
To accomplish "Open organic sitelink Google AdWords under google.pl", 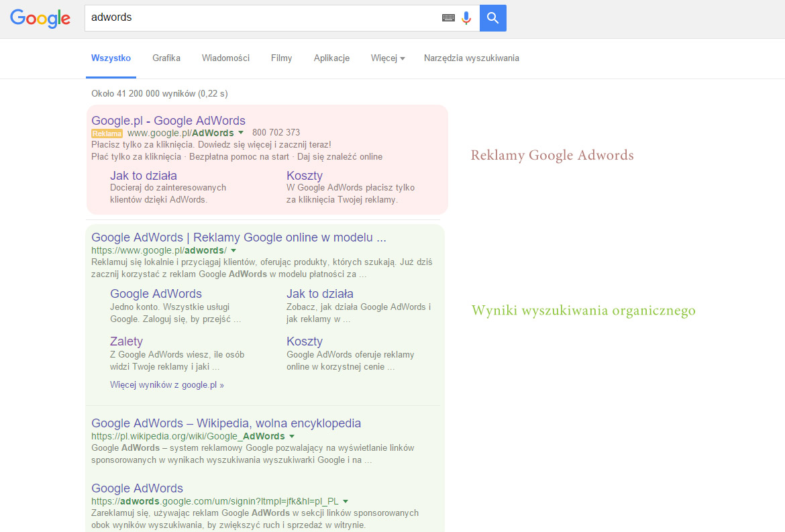I will [156, 294].
